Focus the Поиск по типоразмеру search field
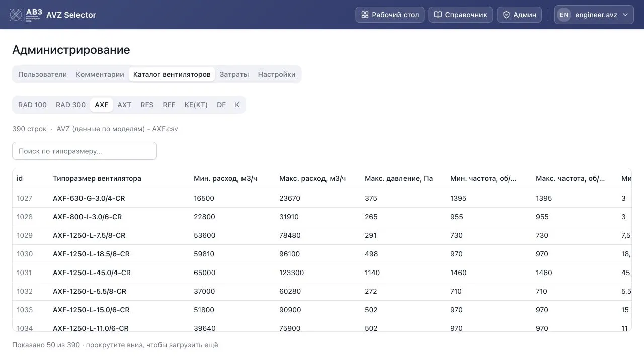Image resolution: width=644 pixels, height=362 pixels. [x=85, y=151]
